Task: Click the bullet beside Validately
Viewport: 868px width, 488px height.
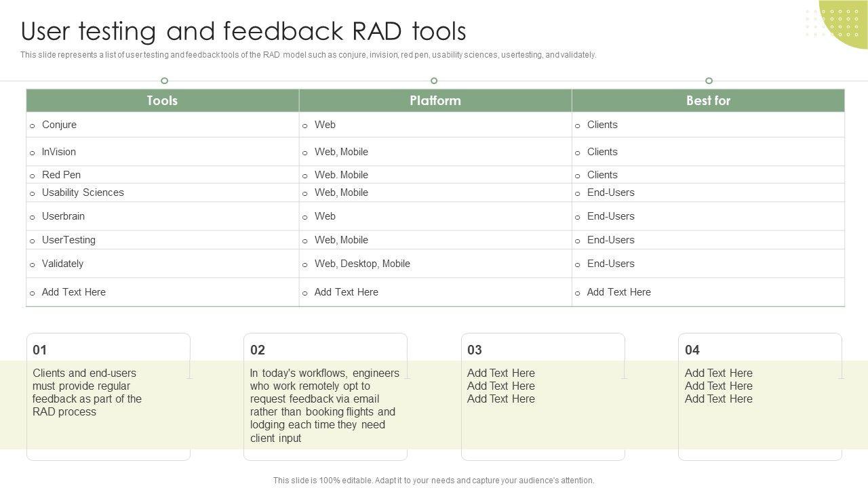Action: click(x=32, y=265)
